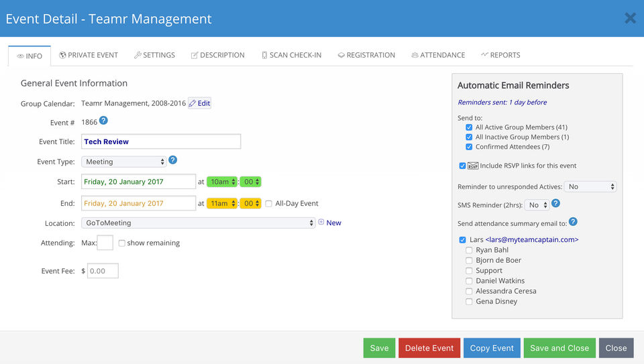Click the Event Title input field
Image resolution: width=644 pixels, height=364 pixels.
click(161, 141)
